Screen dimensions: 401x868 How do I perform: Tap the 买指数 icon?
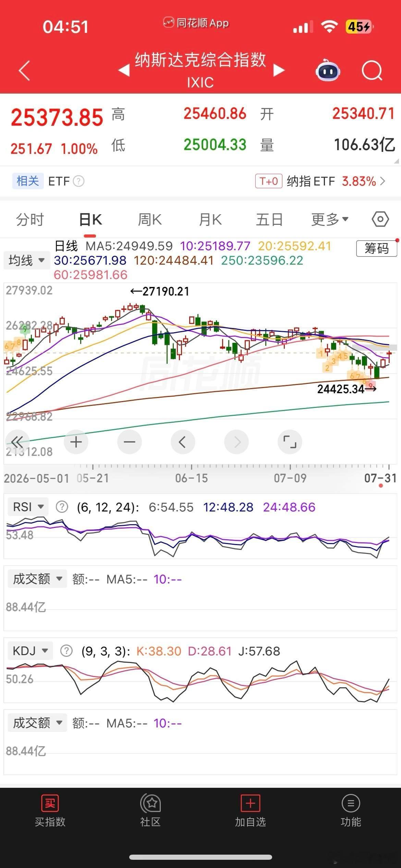50,803
